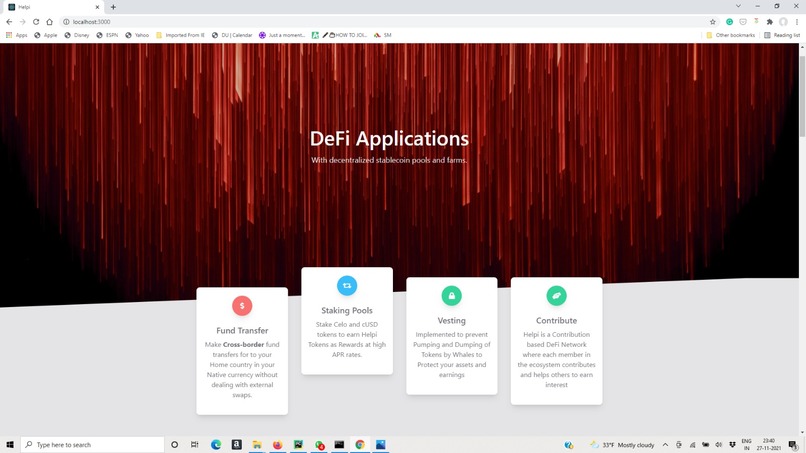Open the DU | Calendar bookmark
Viewport: 806px width, 453px height.
click(232, 35)
